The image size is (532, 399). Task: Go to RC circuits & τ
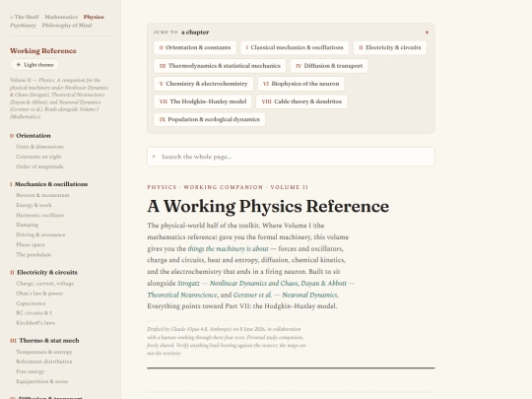pyautogui.click(x=33, y=313)
